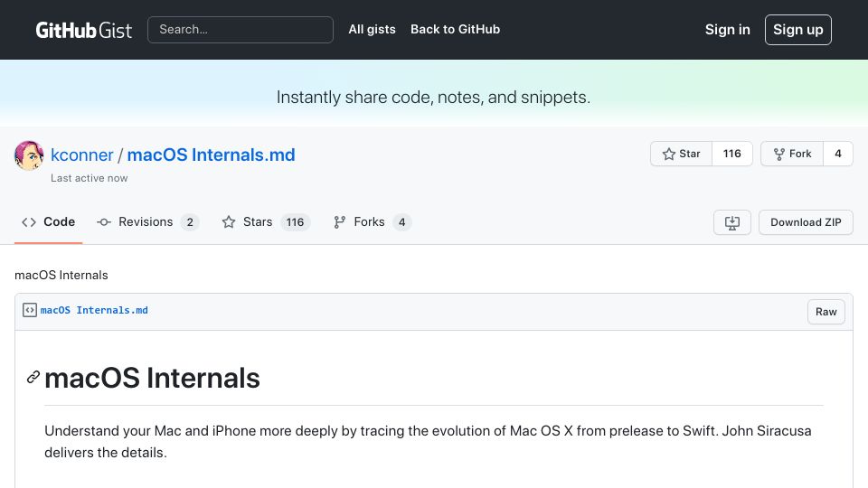Open the GitHub Gist home logo

pyautogui.click(x=83, y=30)
